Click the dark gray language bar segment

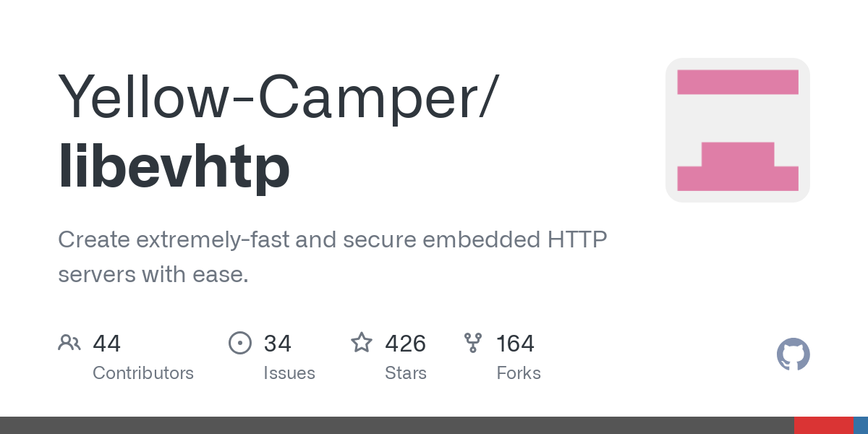point(396,425)
